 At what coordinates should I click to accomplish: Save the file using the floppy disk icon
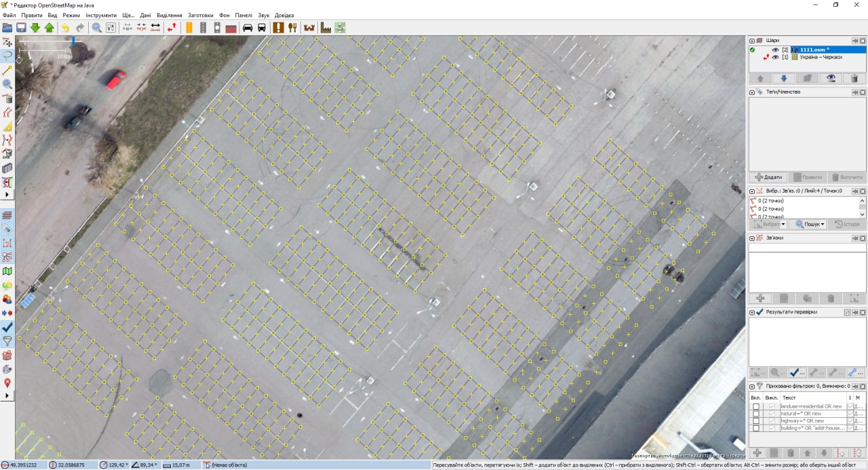click(x=21, y=28)
